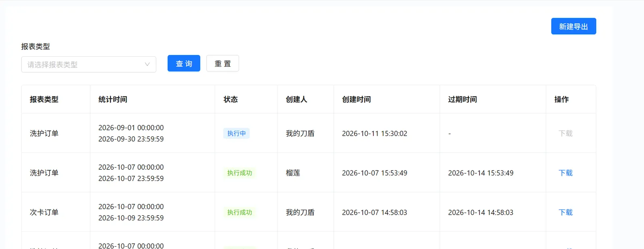Download the 次卡订单 report
Screen dimensions: 644x249
[x=566, y=212]
